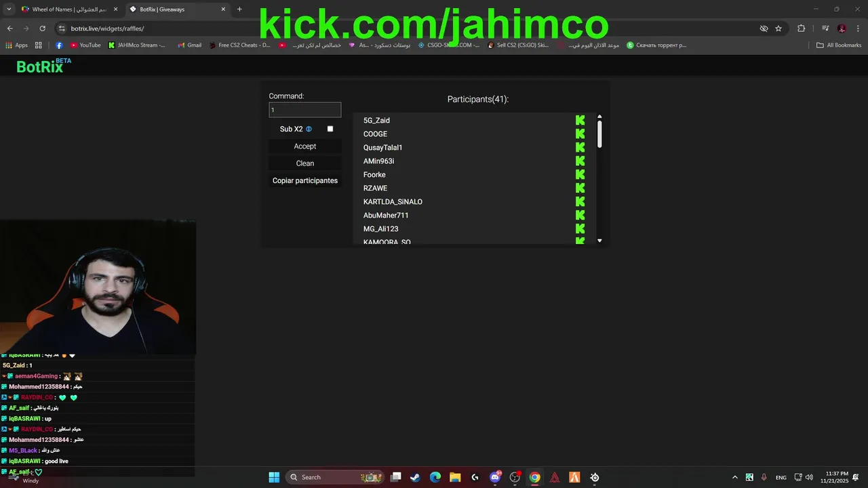This screenshot has width=868, height=488.
Task: Click Copiar participantes button
Action: pos(305,180)
